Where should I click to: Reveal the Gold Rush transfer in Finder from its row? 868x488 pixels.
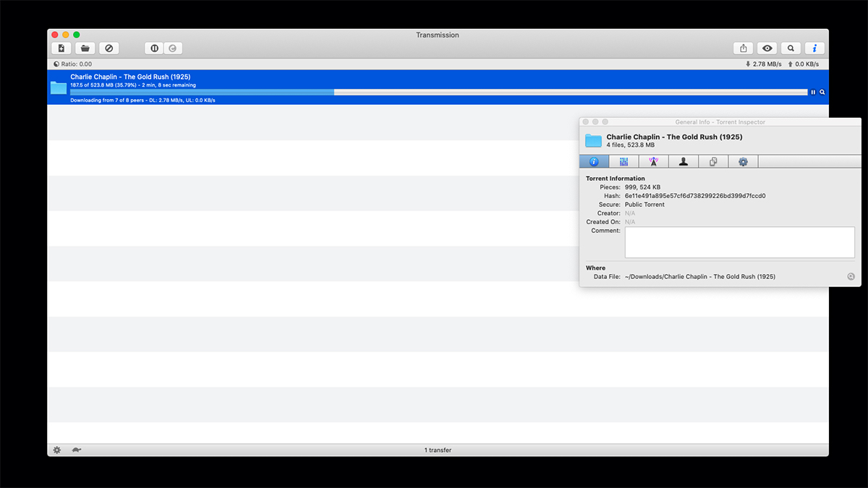coord(822,93)
